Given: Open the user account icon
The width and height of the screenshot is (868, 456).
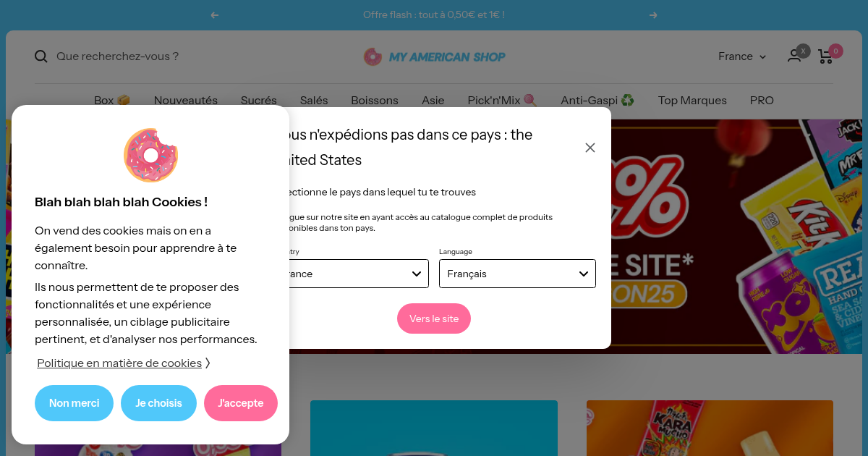Looking at the screenshot, I should [794, 56].
